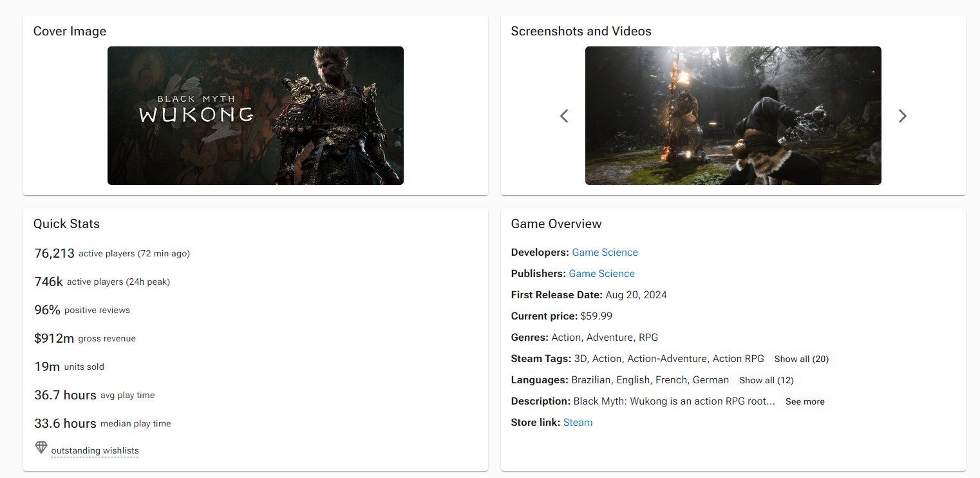Select the 96% positive reviews stat
Image resolution: width=980 pixels, height=478 pixels.
click(x=82, y=310)
